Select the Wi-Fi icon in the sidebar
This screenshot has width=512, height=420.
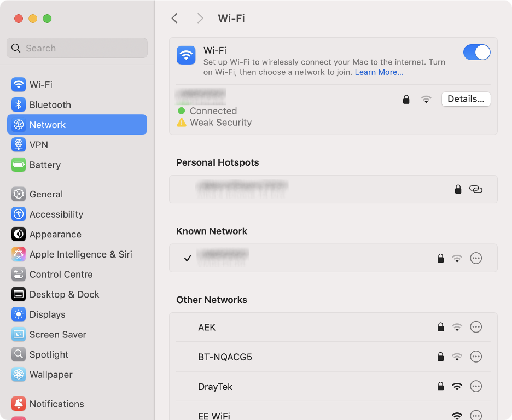click(x=18, y=84)
